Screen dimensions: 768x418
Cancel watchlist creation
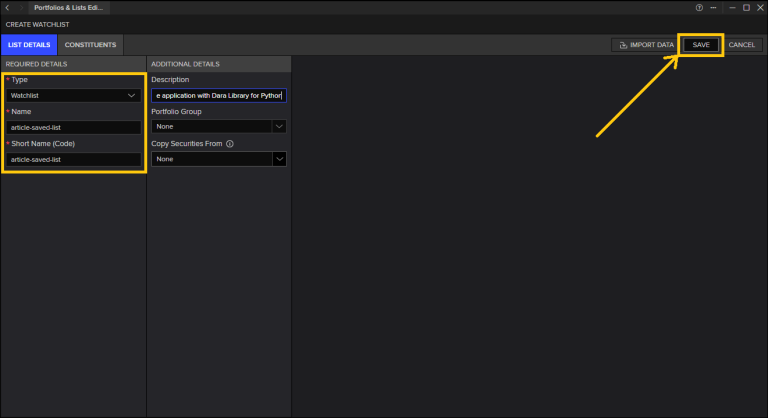[742, 45]
